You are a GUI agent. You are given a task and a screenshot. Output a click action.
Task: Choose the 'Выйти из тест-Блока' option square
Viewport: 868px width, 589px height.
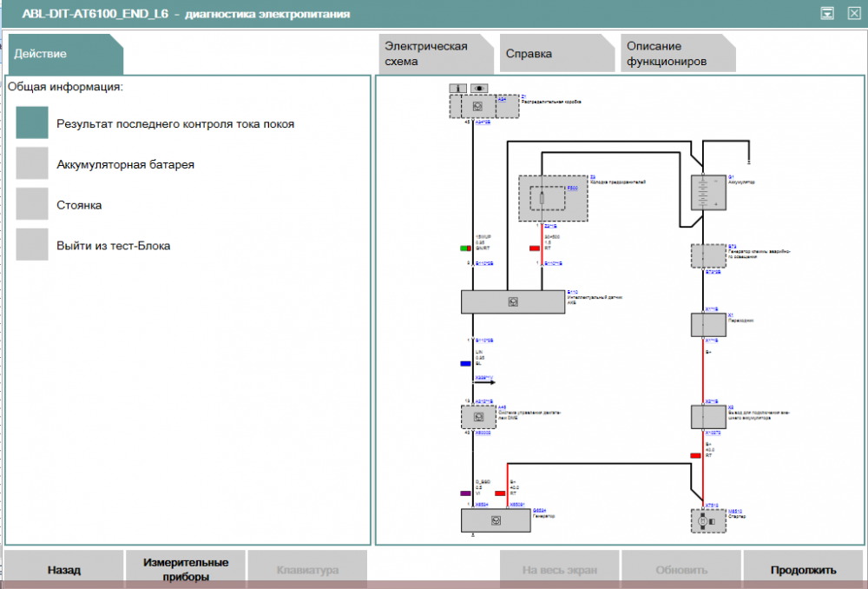(32, 245)
